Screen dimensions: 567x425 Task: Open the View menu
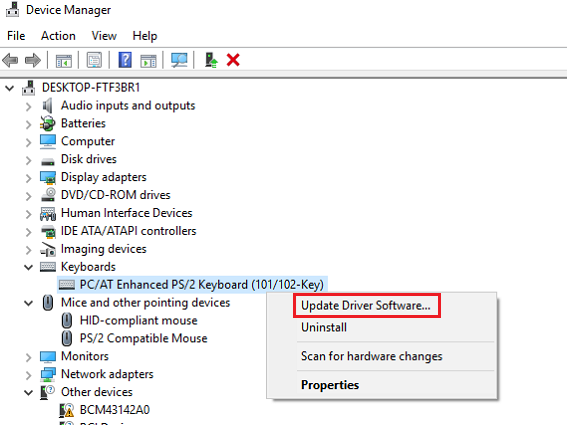point(104,36)
